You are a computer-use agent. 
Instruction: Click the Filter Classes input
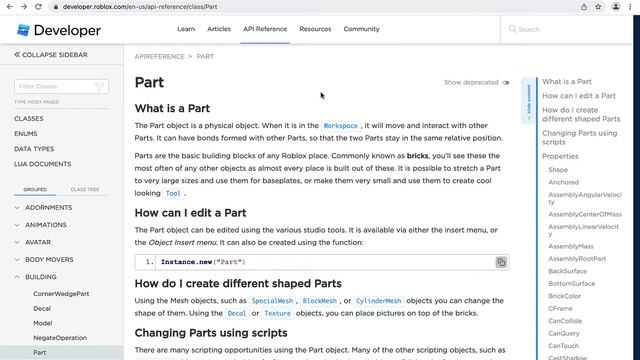(x=61, y=86)
